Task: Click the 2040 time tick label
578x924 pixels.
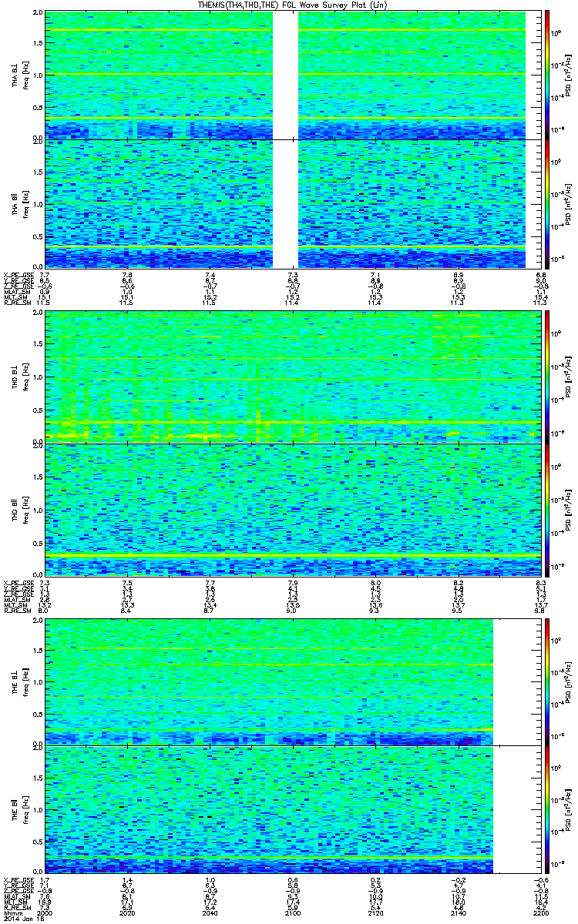Action: tap(210, 912)
